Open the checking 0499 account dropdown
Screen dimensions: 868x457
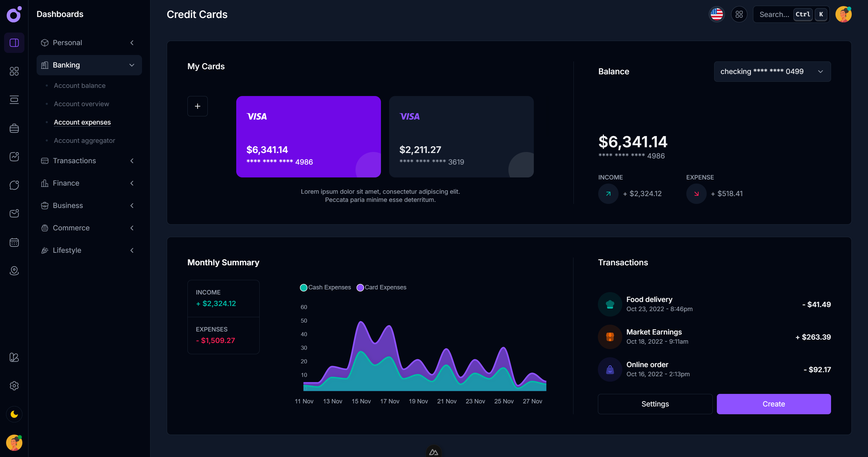tap(772, 71)
